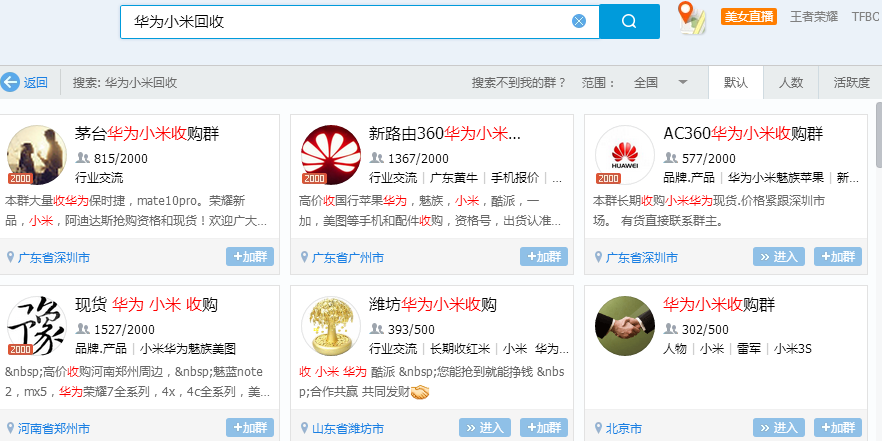
Task: Click 雷军 tag in Beijing card
Action: click(749, 349)
